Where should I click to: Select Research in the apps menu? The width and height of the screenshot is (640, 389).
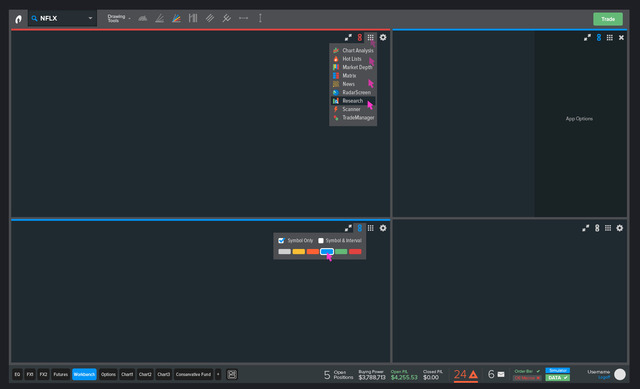click(353, 101)
